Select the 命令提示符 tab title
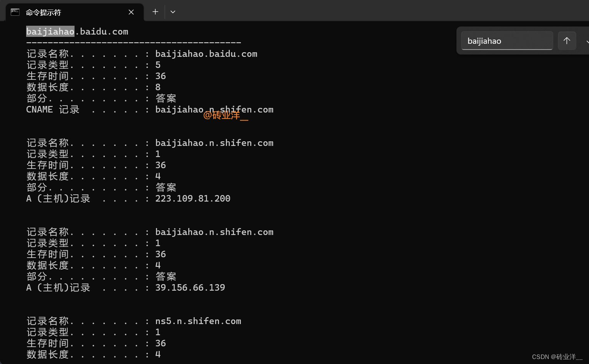This screenshot has height=364, width=589. pyautogui.click(x=43, y=13)
